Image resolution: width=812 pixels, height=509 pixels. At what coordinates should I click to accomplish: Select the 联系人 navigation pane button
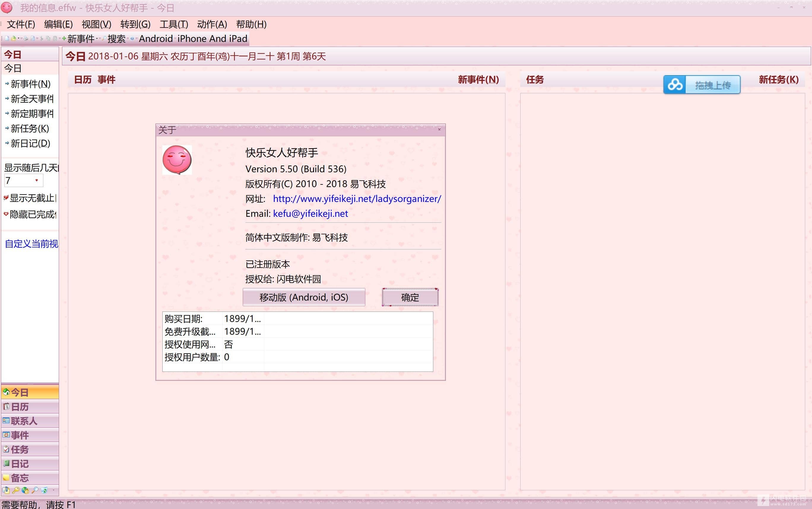pyautogui.click(x=30, y=421)
